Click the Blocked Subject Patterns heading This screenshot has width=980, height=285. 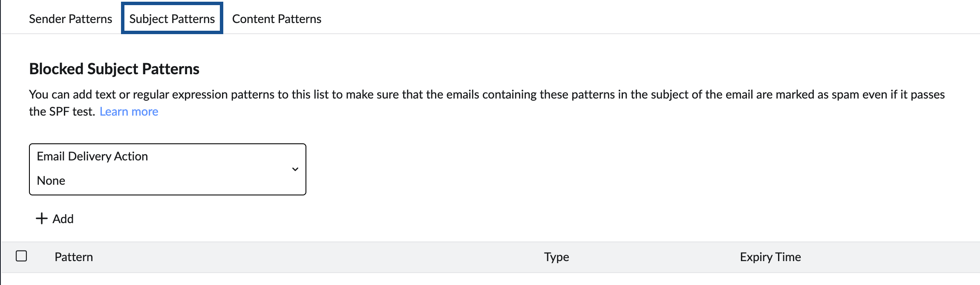click(114, 69)
